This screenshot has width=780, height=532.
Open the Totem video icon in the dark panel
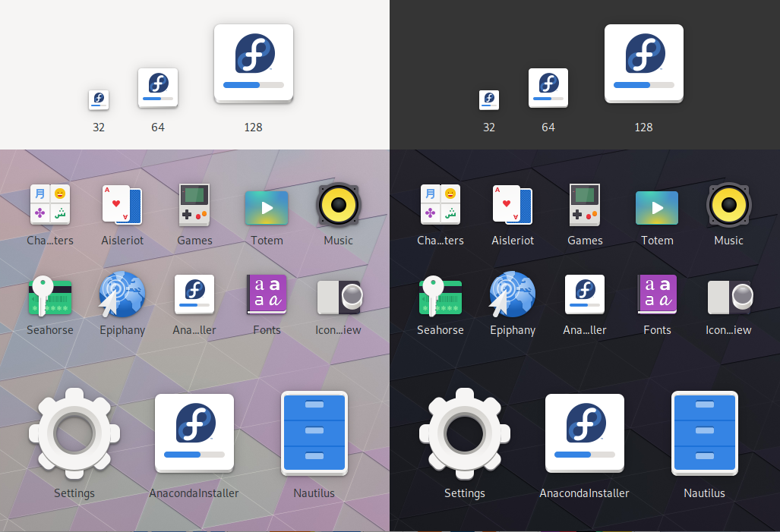(x=657, y=208)
